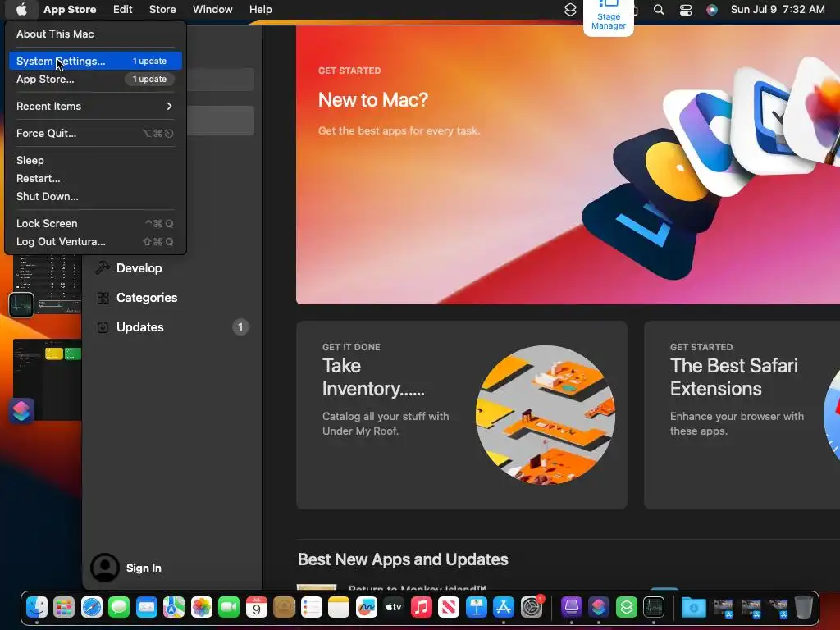This screenshot has height=630, width=840.
Task: Open Mail from the Dock
Action: pyautogui.click(x=146, y=607)
